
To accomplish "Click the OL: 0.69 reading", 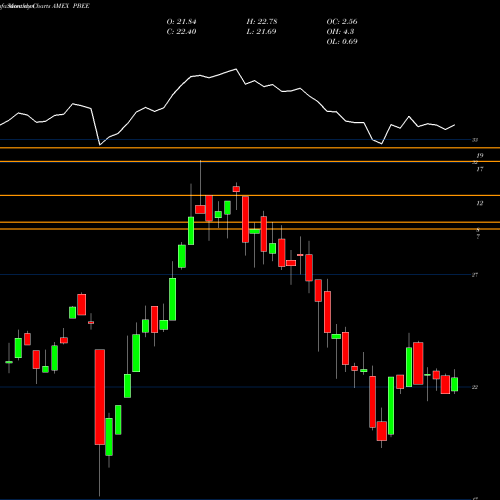I will (342, 42).
